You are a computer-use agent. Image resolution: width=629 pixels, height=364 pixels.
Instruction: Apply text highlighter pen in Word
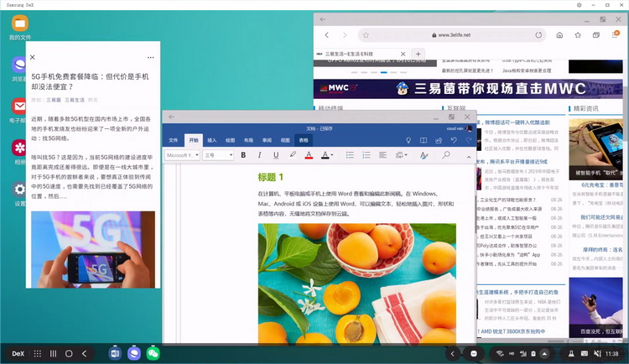[x=293, y=155]
